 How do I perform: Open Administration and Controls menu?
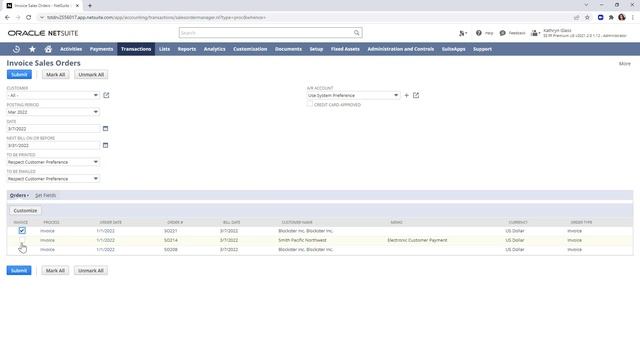tap(401, 49)
